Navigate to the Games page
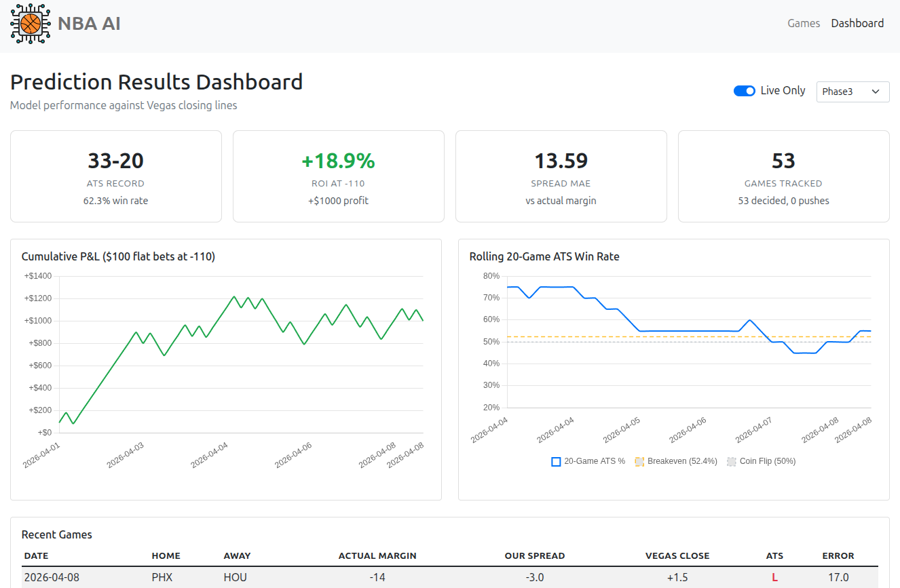Image resolution: width=900 pixels, height=588 pixels. [804, 23]
